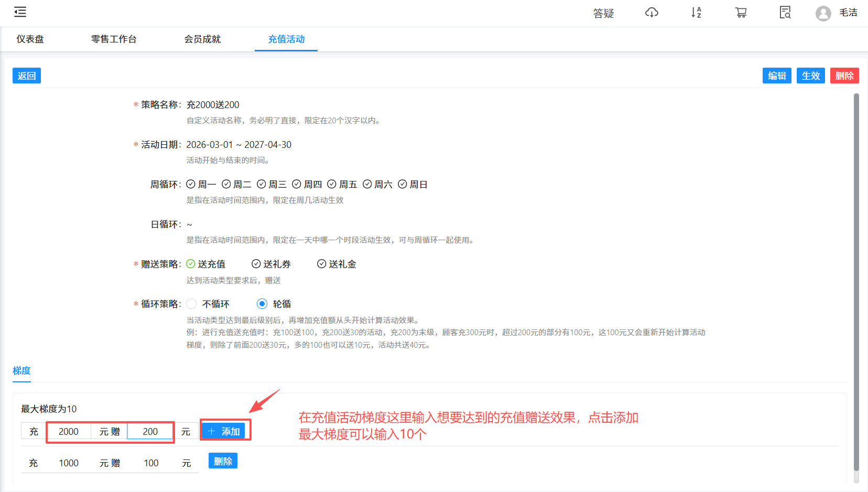Switch to the 零售工作台 tab
The height and width of the screenshot is (492, 868).
click(114, 39)
